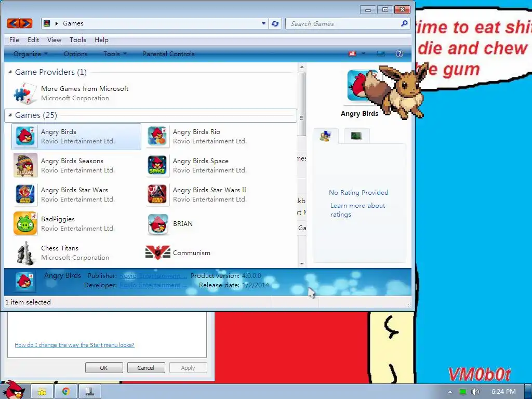Collapse the Games (25) group

point(10,115)
